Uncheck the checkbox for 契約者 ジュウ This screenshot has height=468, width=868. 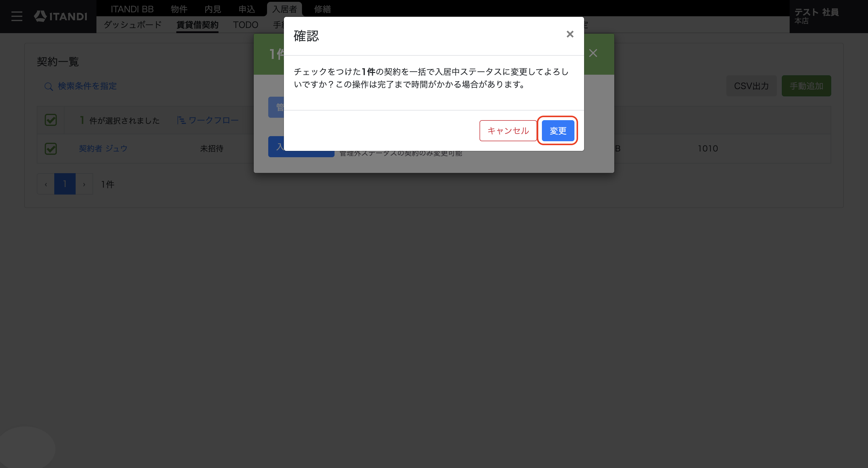point(51,148)
